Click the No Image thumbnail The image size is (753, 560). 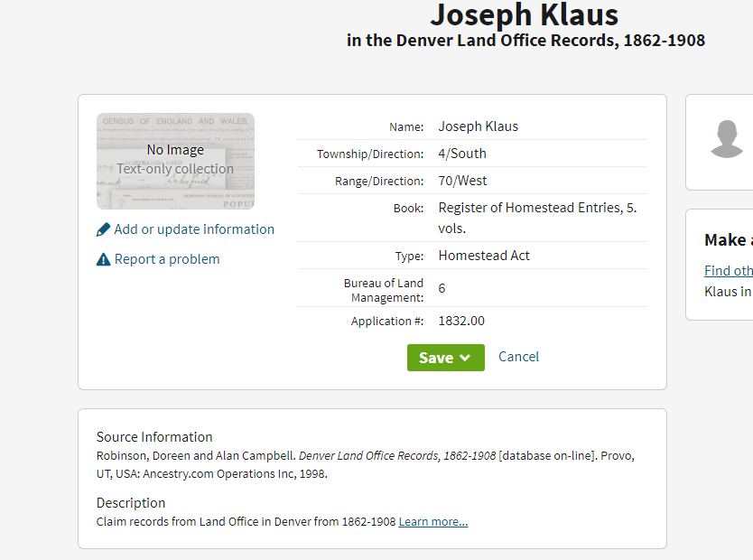(175, 162)
